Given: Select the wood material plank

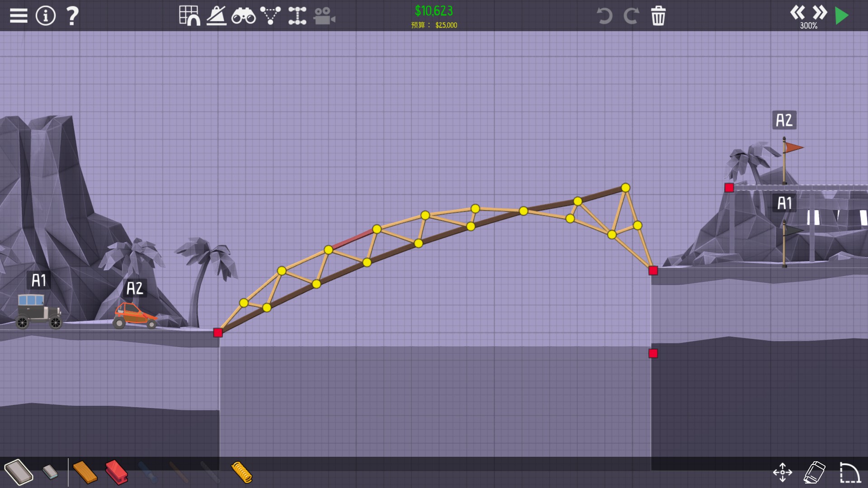Looking at the screenshot, I should [x=85, y=472].
